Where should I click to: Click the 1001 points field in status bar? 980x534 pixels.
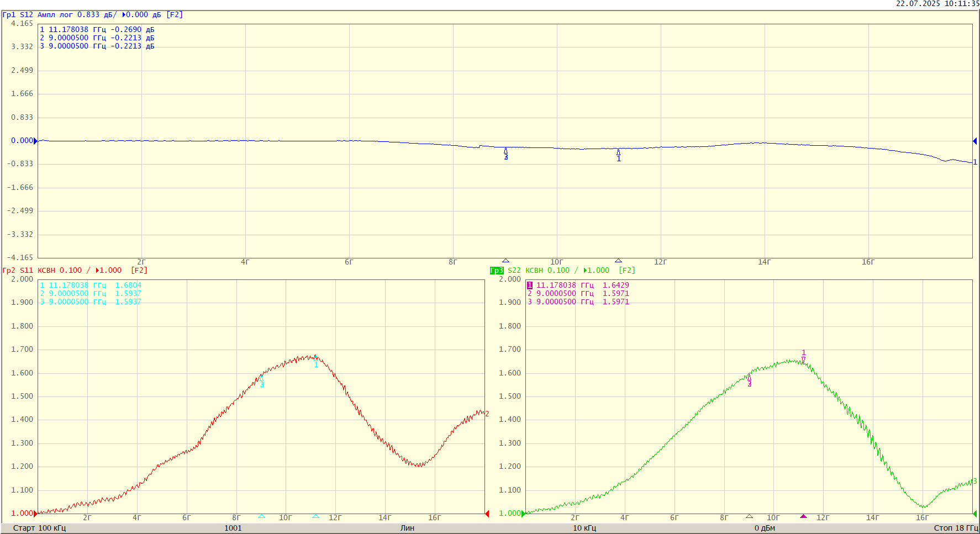[x=233, y=528]
